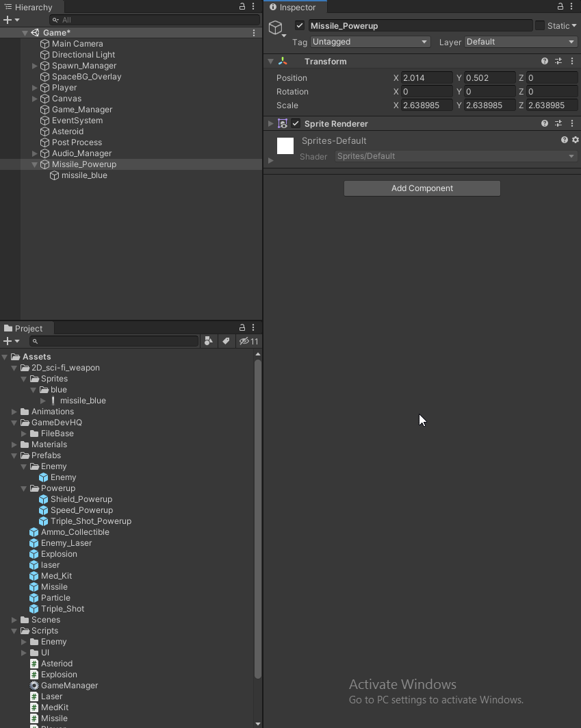The width and height of the screenshot is (581, 728).
Task: Click Rotation Z value field
Action: point(552,92)
